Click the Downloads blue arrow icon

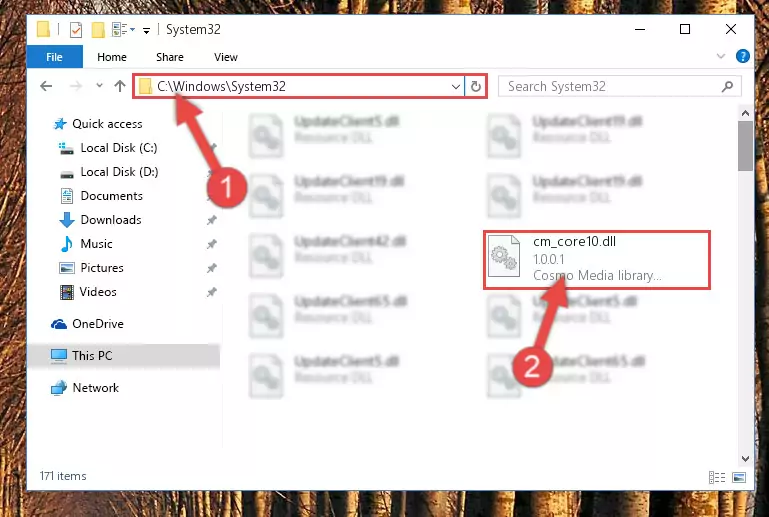pos(67,220)
